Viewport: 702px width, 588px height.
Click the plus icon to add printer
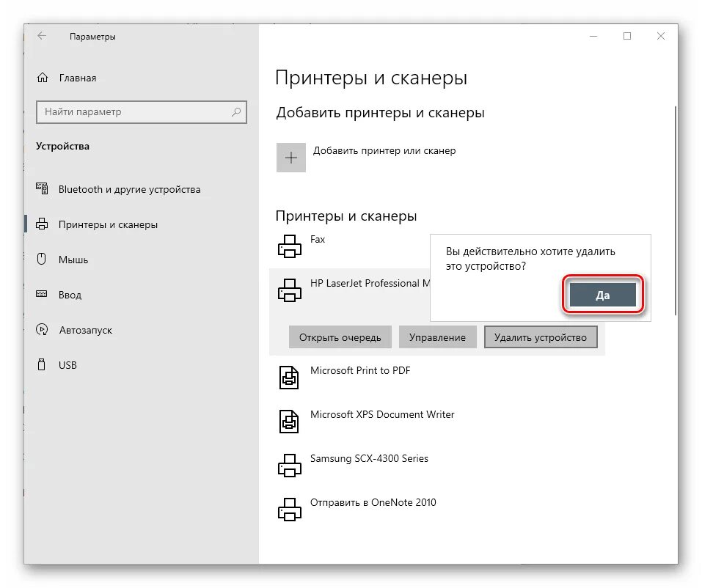[x=291, y=158]
